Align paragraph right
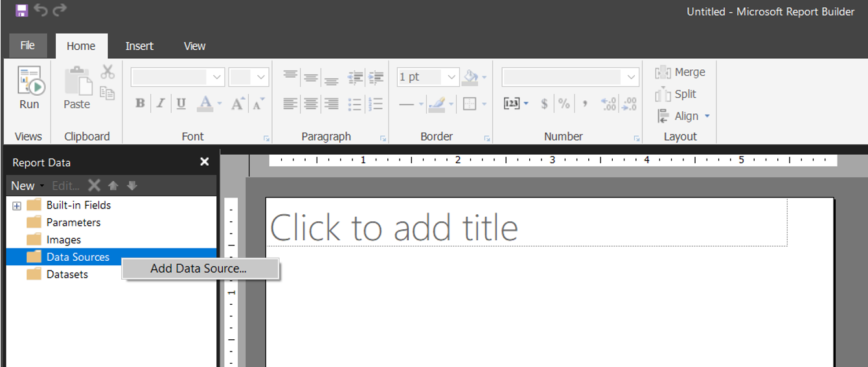This screenshot has width=868, height=367. (332, 104)
